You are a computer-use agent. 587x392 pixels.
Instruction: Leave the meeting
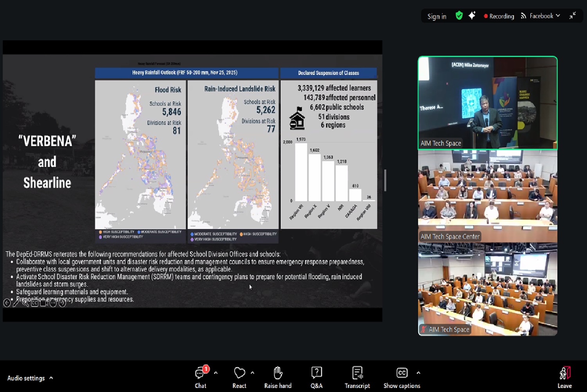tap(564, 377)
